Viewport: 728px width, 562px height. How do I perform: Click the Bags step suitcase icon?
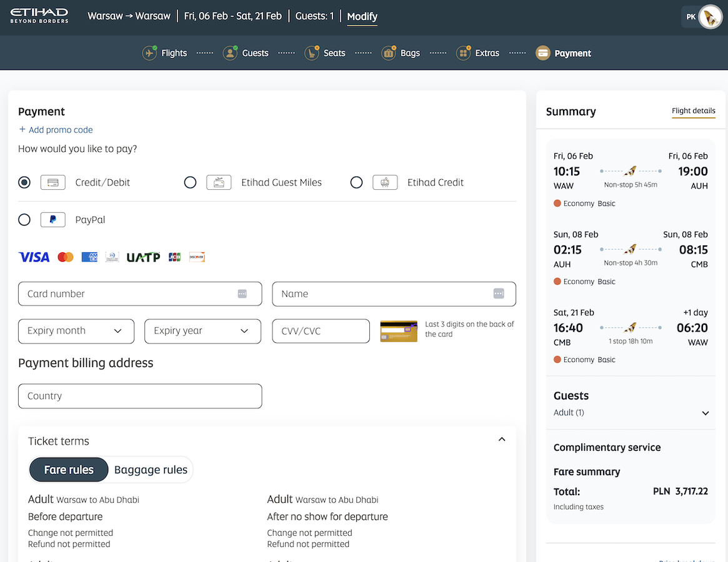click(389, 53)
